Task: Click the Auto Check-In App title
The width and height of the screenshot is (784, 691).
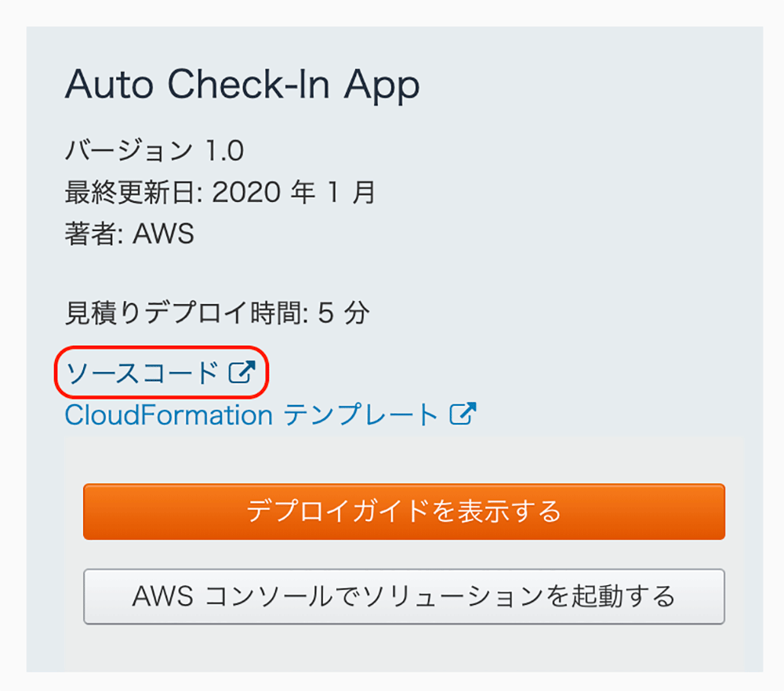Action: [242, 85]
